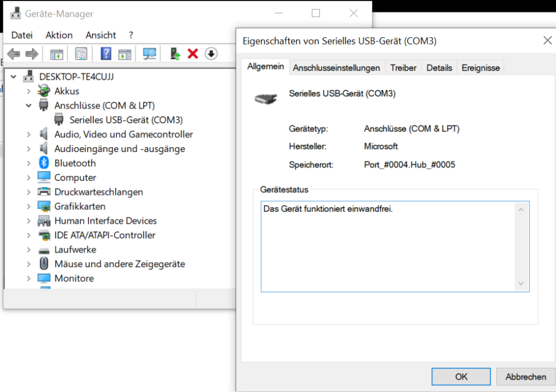The height and width of the screenshot is (392, 556).
Task: Click the red Uninstall device icon
Action: 193,54
